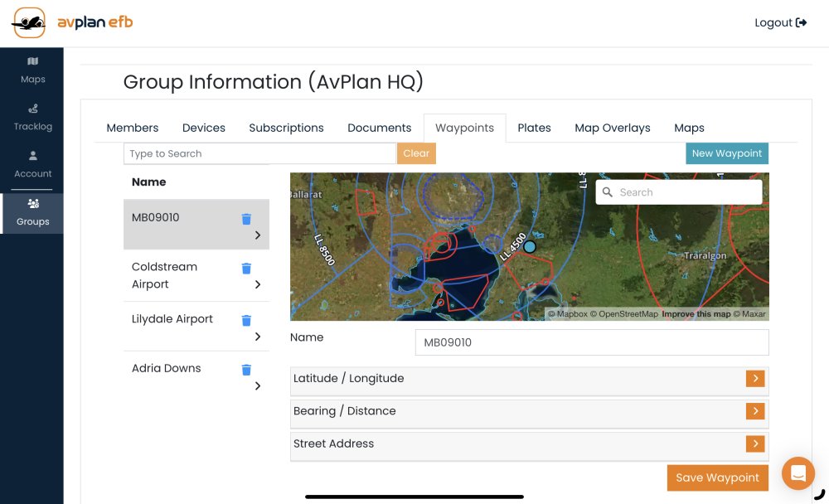Open the Groups sidebar section
The height and width of the screenshot is (504, 829).
pos(33,213)
